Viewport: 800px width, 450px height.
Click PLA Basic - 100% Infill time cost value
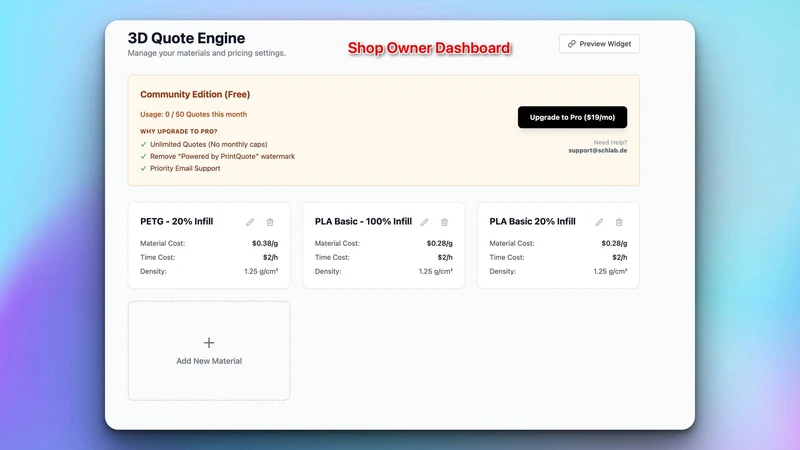tap(445, 257)
